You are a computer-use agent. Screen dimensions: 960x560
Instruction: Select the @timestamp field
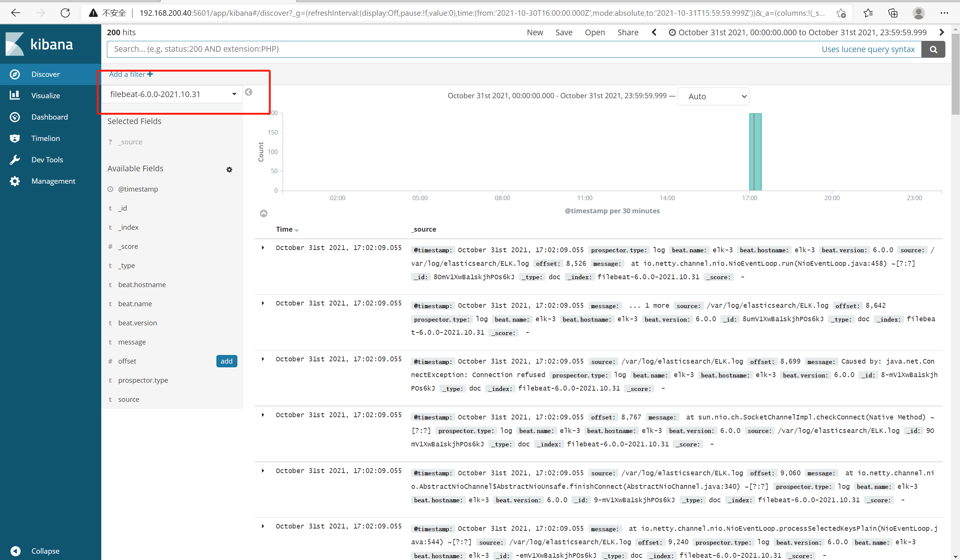pyautogui.click(x=138, y=189)
